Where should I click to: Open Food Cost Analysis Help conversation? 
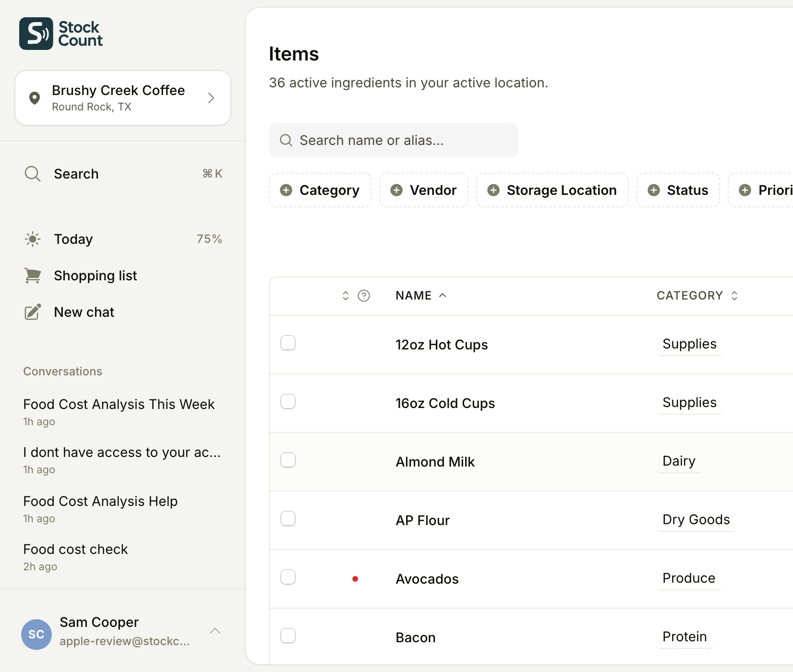123,509
